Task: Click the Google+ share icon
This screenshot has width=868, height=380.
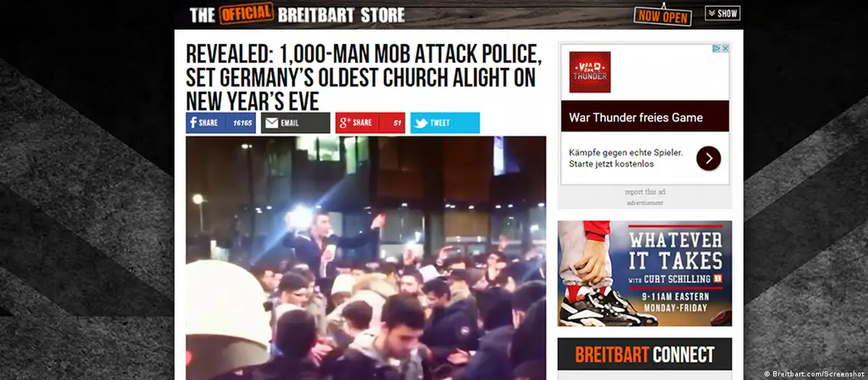Action: point(344,123)
